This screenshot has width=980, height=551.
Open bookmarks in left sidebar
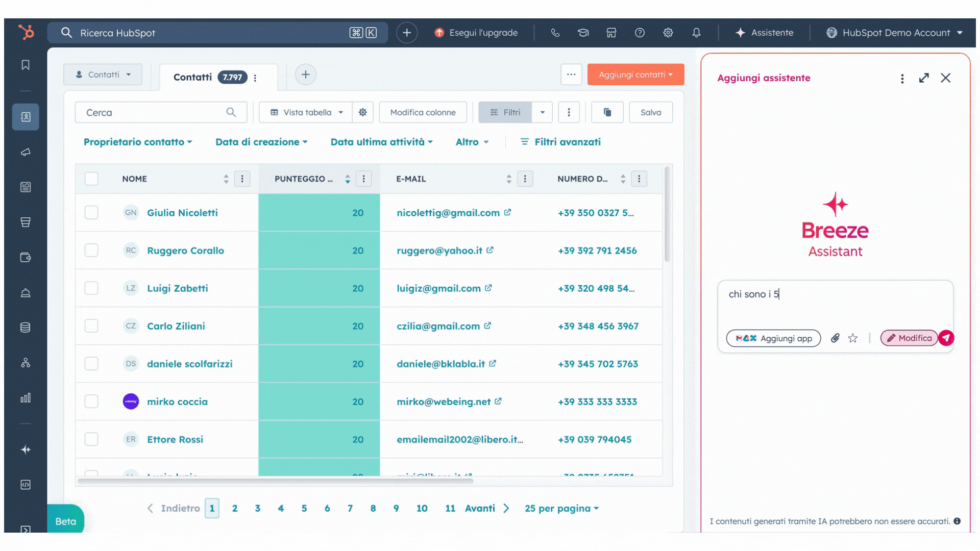pyautogui.click(x=26, y=65)
